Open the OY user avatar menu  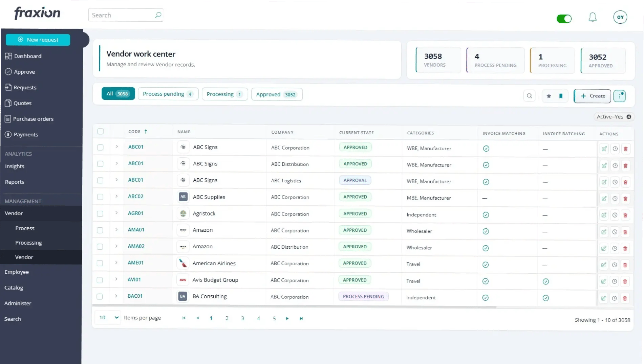pyautogui.click(x=620, y=17)
